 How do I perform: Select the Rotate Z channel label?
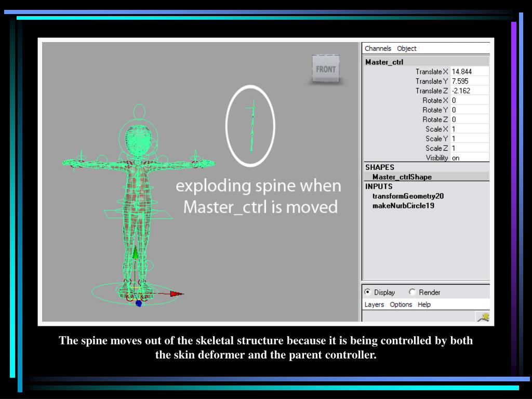point(435,119)
